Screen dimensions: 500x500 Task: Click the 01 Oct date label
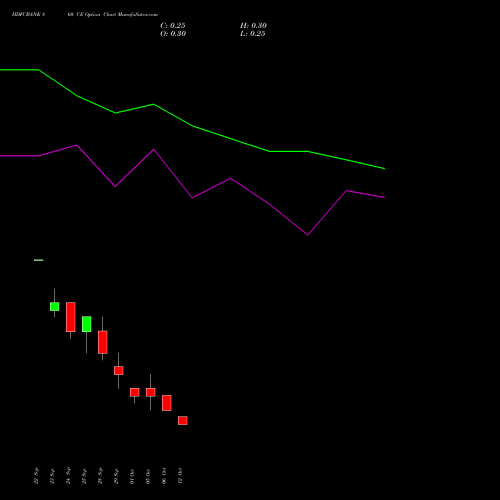point(132,476)
